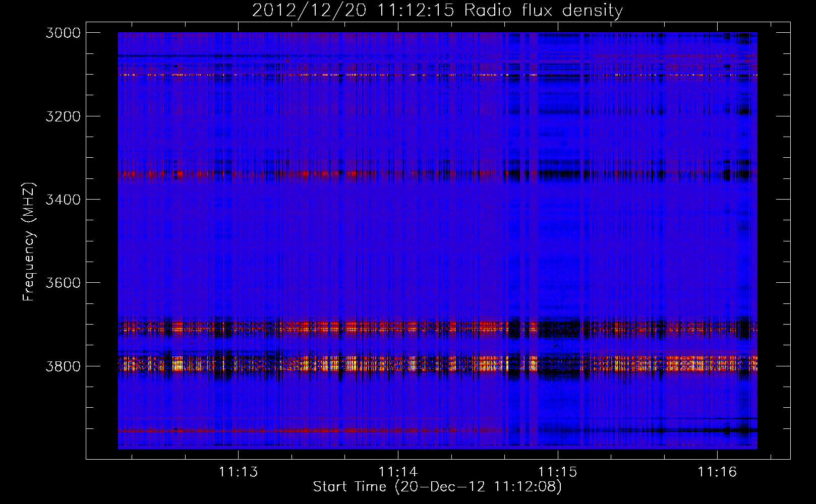This screenshot has width=816, height=504.
Task: Select the 3200 frequency tick label
Action: [63, 116]
